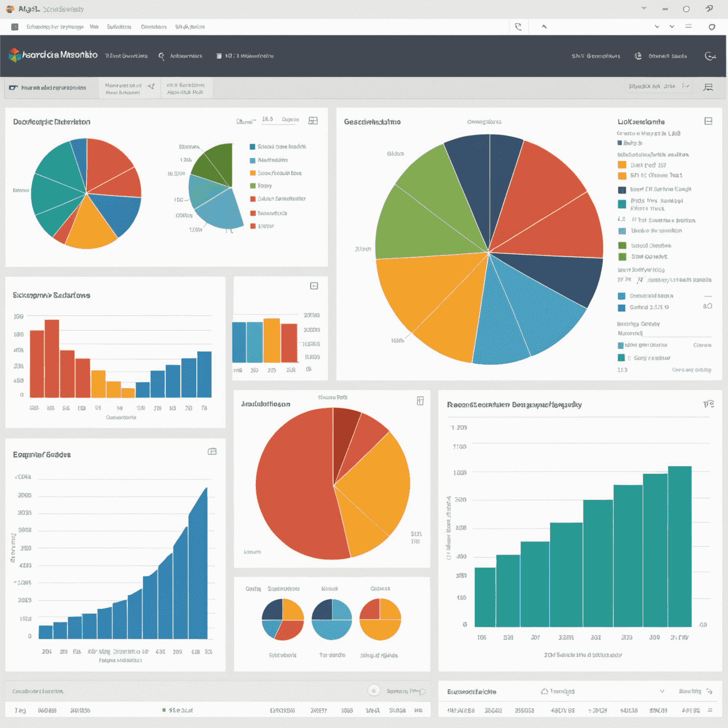Click the orange swatch in top-left pie legend
The image size is (728, 728).
point(253,173)
